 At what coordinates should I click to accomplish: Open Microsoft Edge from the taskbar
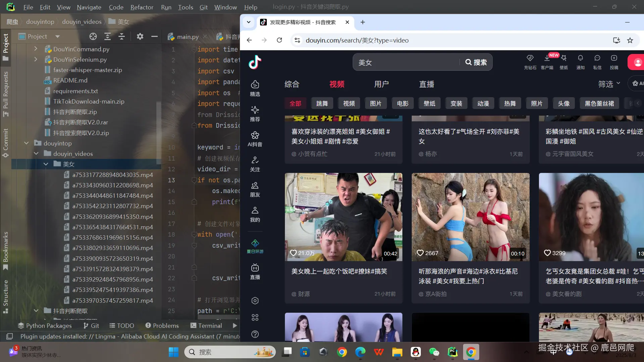(x=360, y=352)
